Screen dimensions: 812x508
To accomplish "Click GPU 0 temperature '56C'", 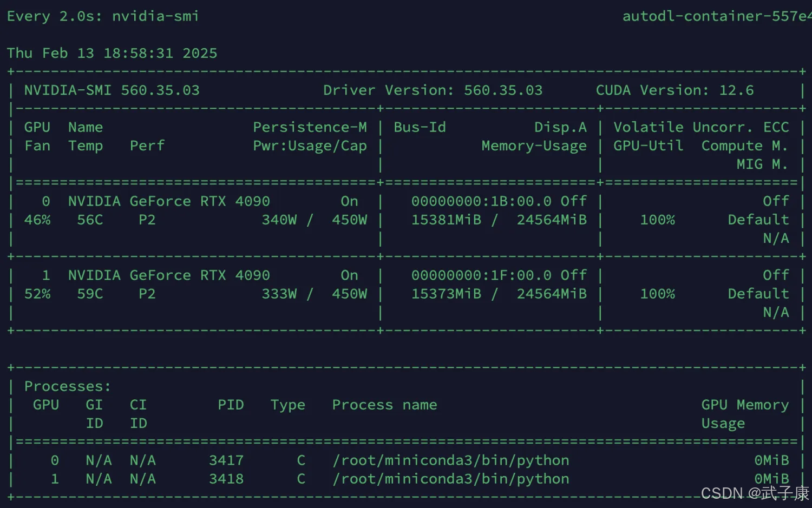I will [90, 220].
